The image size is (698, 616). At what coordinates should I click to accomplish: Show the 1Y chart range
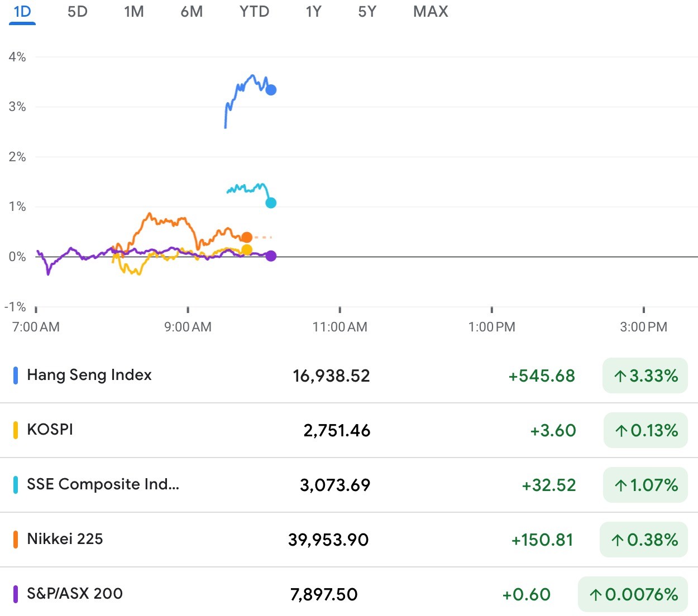(x=314, y=12)
